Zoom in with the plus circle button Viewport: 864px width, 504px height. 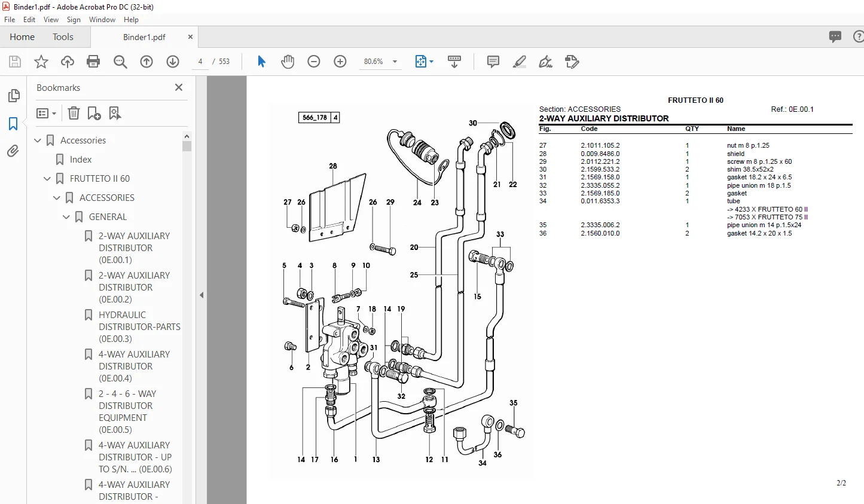pos(340,62)
